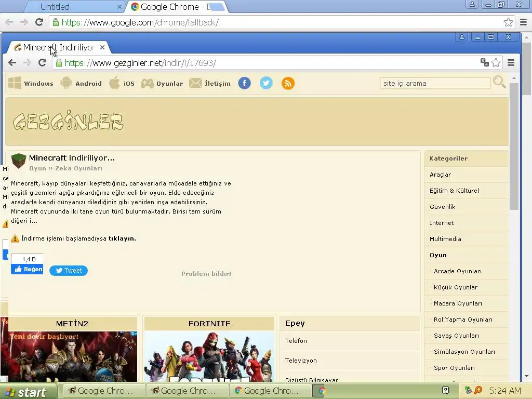This screenshot has width=532, height=399.
Task: Open the Facebook circle icon
Action: click(x=244, y=83)
